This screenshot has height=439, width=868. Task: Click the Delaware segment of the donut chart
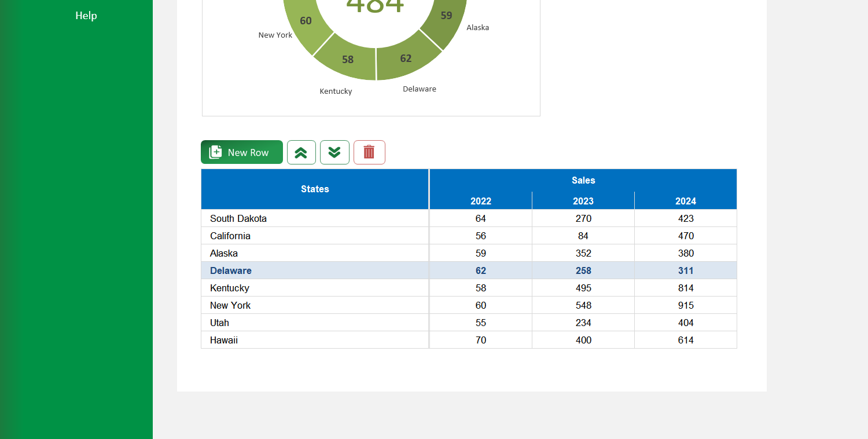[x=405, y=58]
